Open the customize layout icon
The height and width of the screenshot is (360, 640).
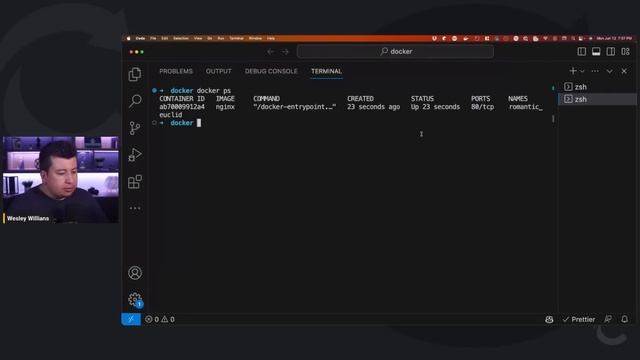tap(625, 51)
